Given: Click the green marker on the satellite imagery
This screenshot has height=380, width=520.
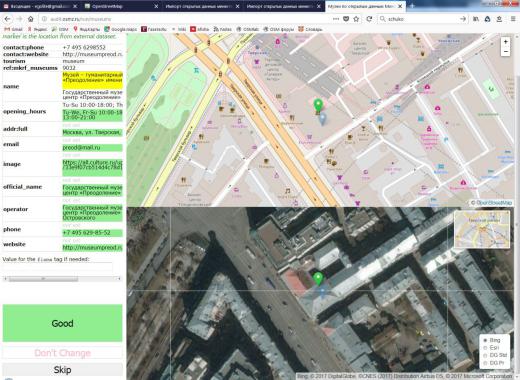Looking at the screenshot, I should [x=318, y=279].
